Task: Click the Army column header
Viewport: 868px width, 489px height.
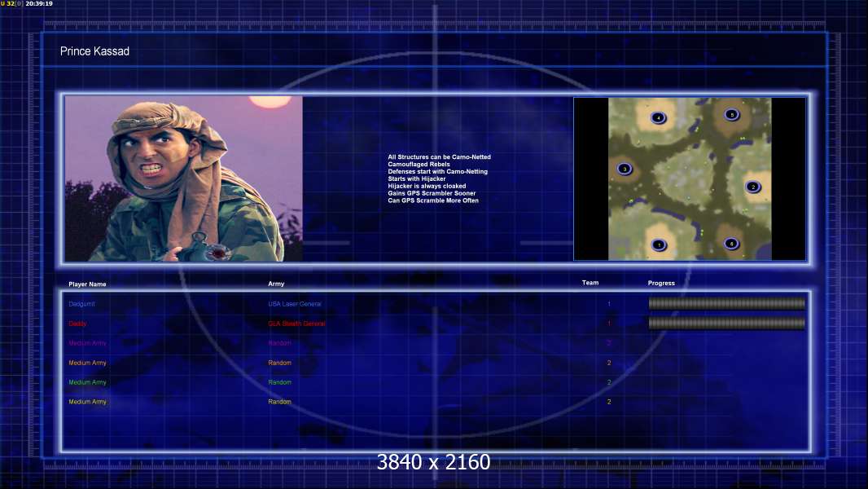Action: pos(276,284)
